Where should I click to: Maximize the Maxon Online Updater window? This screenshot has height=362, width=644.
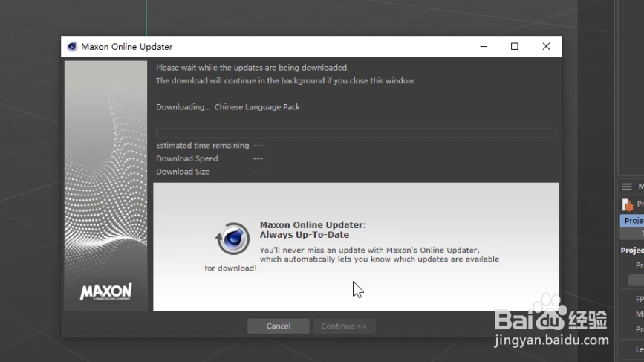pyautogui.click(x=514, y=46)
